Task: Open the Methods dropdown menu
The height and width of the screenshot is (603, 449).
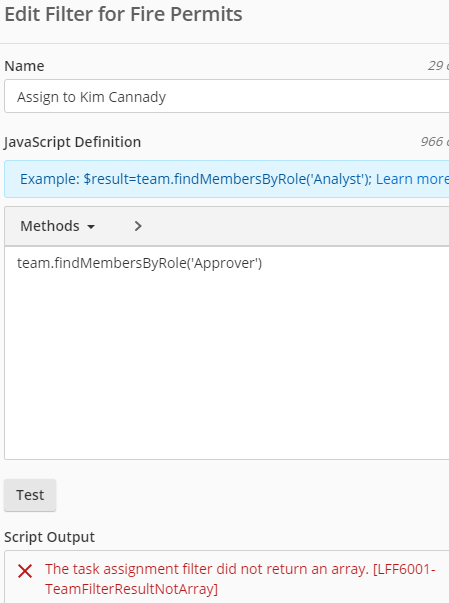Action: point(57,226)
